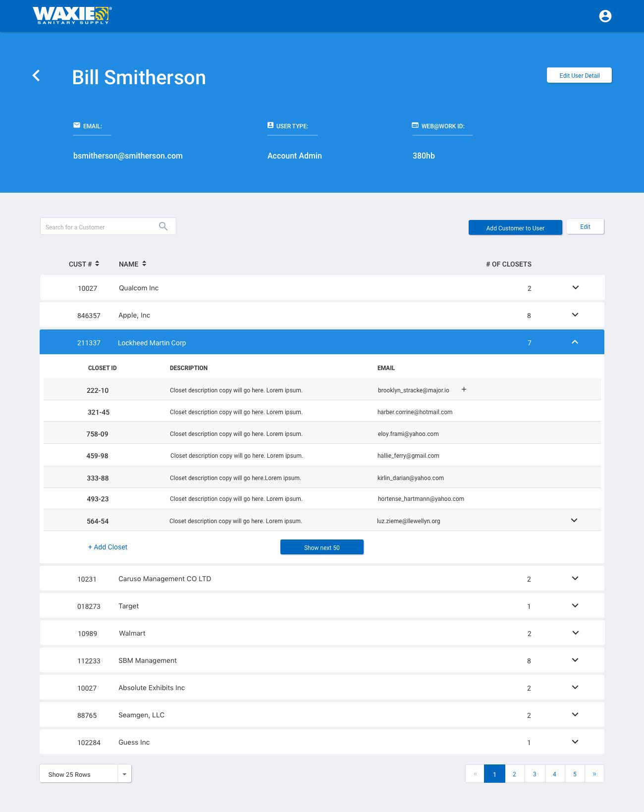
Task: Jump to last page with » arrow
Action: pyautogui.click(x=594, y=774)
